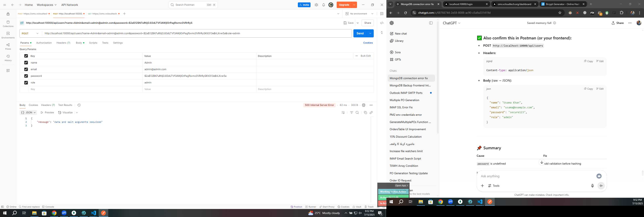This screenshot has width=644, height=217.
Task: Click attach plus icon in ChatGPT prompt
Action: tap(483, 186)
